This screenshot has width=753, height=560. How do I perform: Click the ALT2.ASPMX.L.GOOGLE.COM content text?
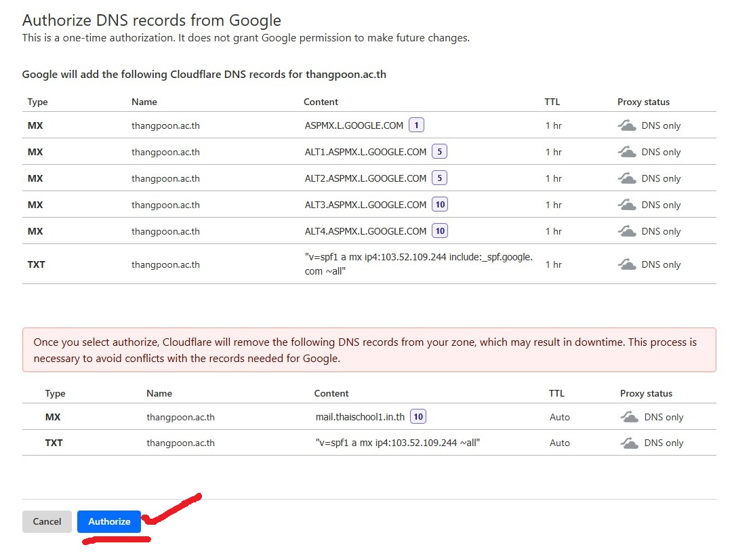pyautogui.click(x=365, y=178)
